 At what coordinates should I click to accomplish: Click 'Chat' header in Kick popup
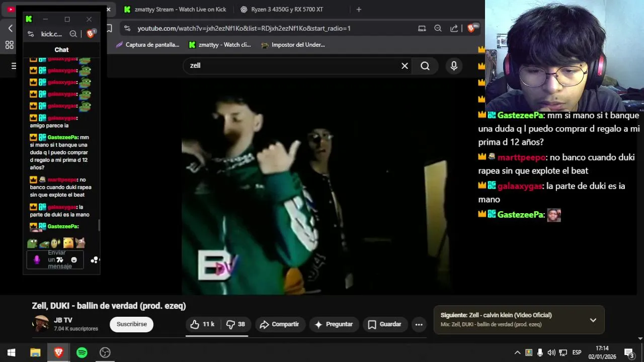point(61,50)
